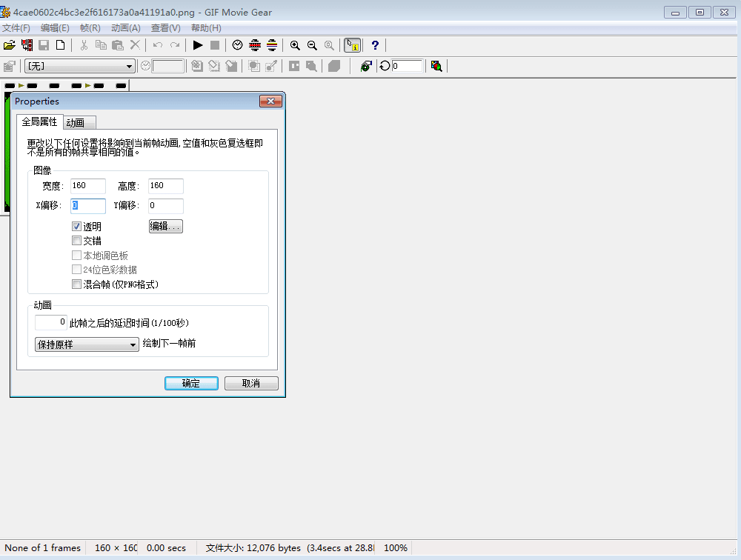
Task: Uncheck the 透明 checkbox
Action: 76,227
